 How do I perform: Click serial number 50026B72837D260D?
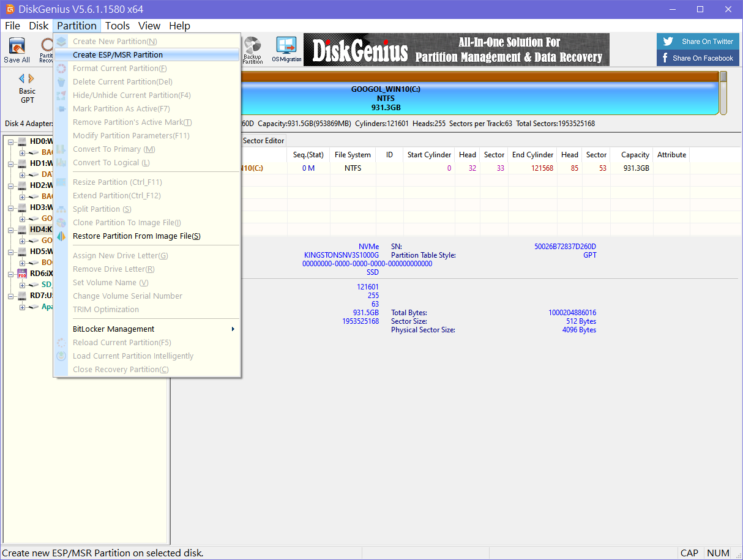point(565,247)
